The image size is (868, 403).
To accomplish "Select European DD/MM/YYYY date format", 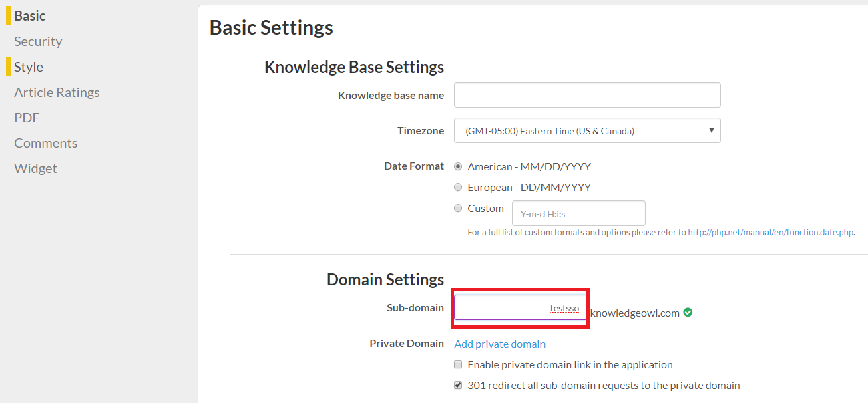I will [458, 187].
